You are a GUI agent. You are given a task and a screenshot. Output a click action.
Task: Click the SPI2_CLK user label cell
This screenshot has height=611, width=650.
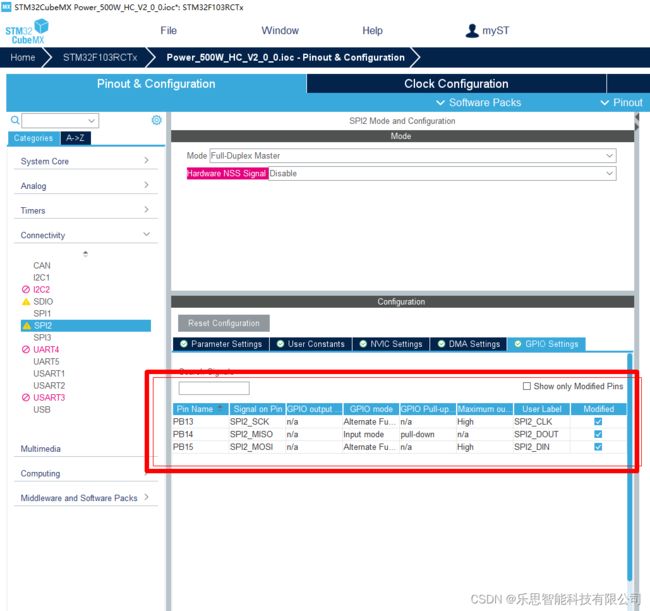click(x=541, y=422)
